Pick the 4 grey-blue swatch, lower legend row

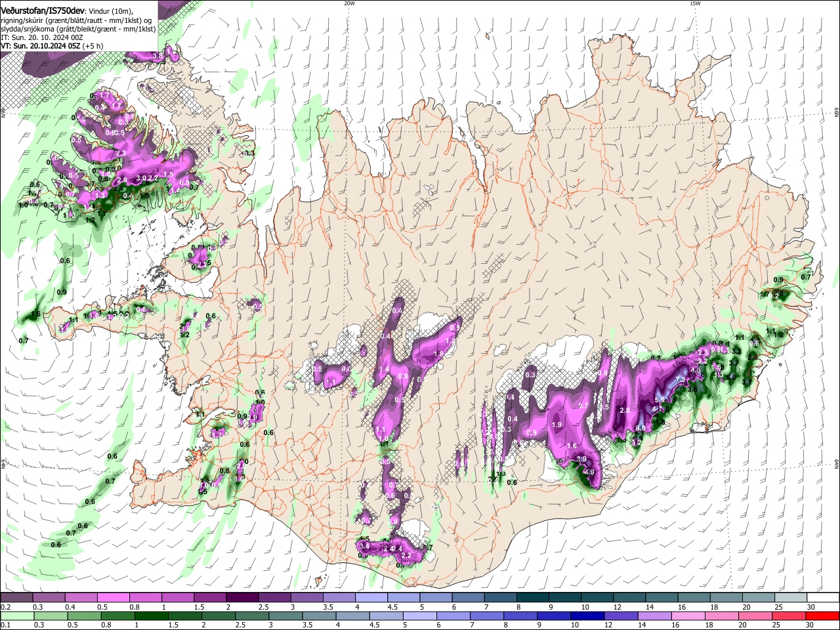point(352,616)
